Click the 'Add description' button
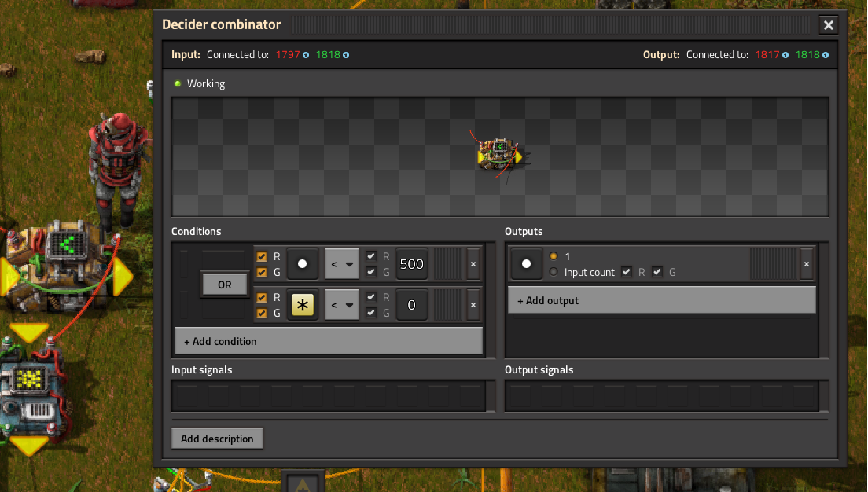 (217, 439)
